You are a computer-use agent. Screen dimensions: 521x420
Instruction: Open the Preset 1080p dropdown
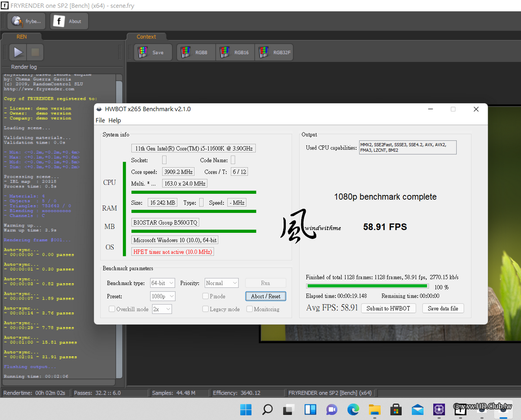[162, 296]
